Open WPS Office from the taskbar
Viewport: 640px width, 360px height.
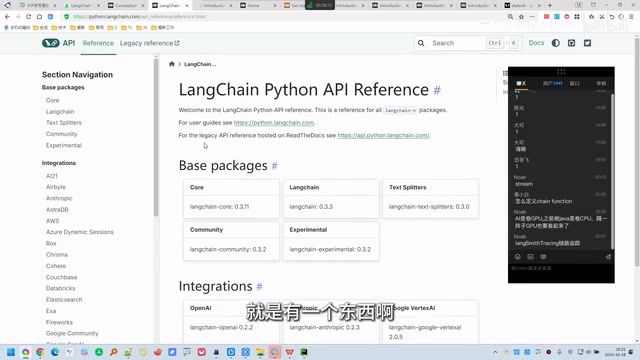(289, 352)
